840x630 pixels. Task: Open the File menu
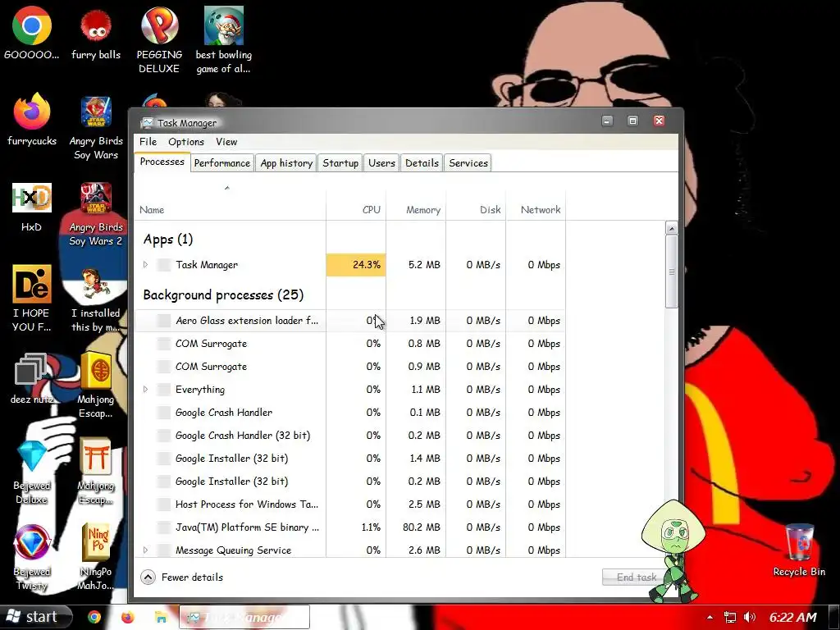(x=148, y=141)
